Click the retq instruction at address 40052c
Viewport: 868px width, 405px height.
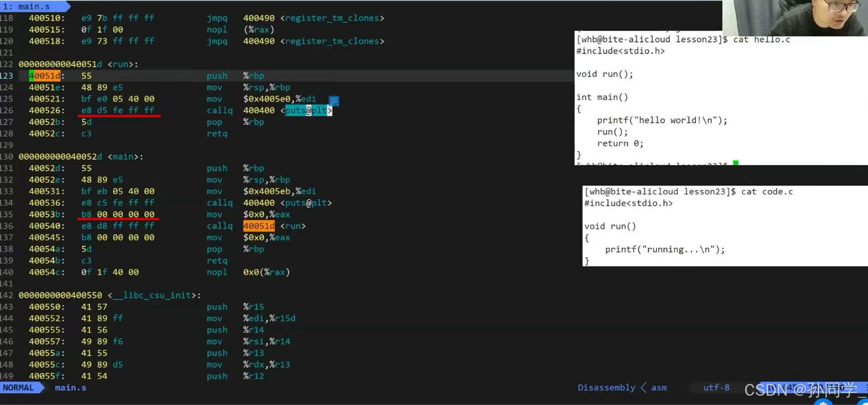click(x=217, y=133)
